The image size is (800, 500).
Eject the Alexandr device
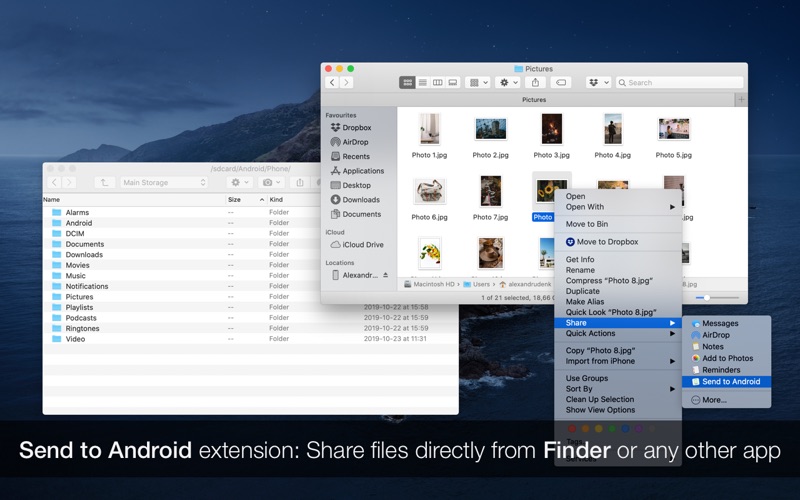coord(386,275)
